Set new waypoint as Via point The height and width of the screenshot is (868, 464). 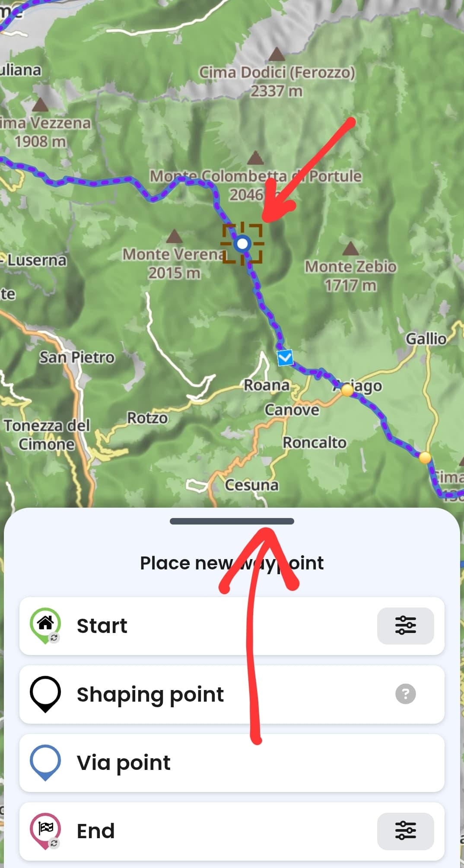(232, 763)
